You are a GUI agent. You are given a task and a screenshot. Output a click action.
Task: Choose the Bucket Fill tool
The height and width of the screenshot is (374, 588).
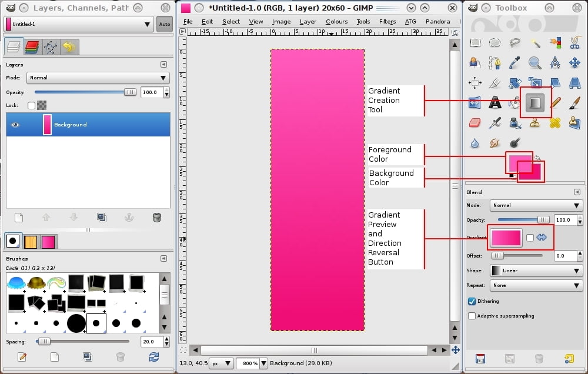tap(514, 103)
